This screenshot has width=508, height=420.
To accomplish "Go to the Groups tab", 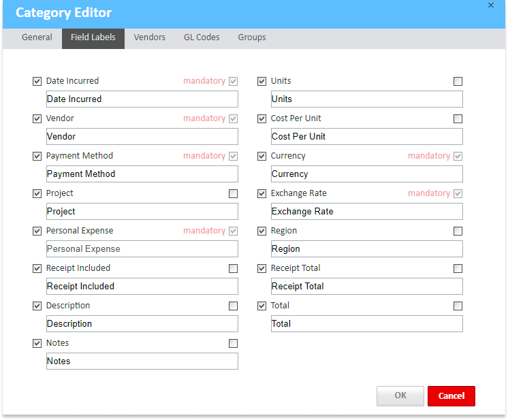I will click(252, 37).
